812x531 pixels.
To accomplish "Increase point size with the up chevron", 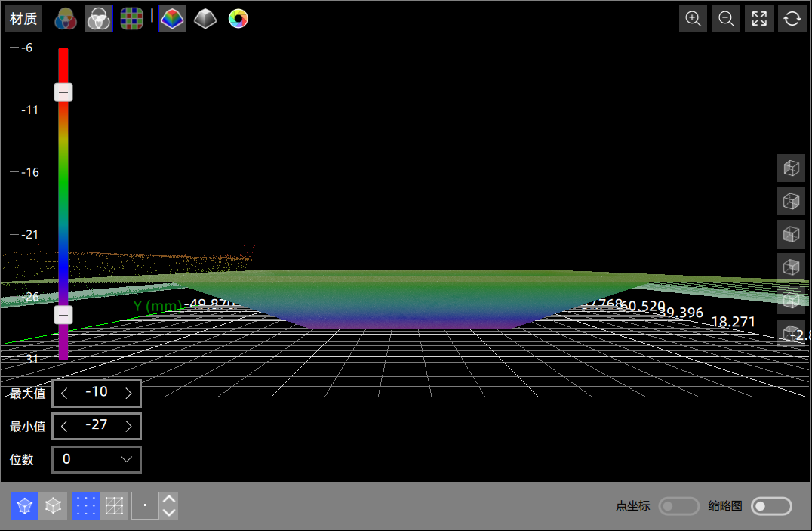I will coord(170,499).
